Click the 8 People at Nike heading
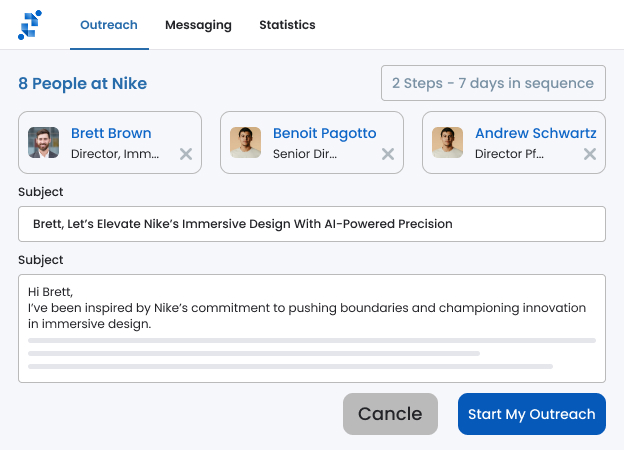 click(82, 84)
